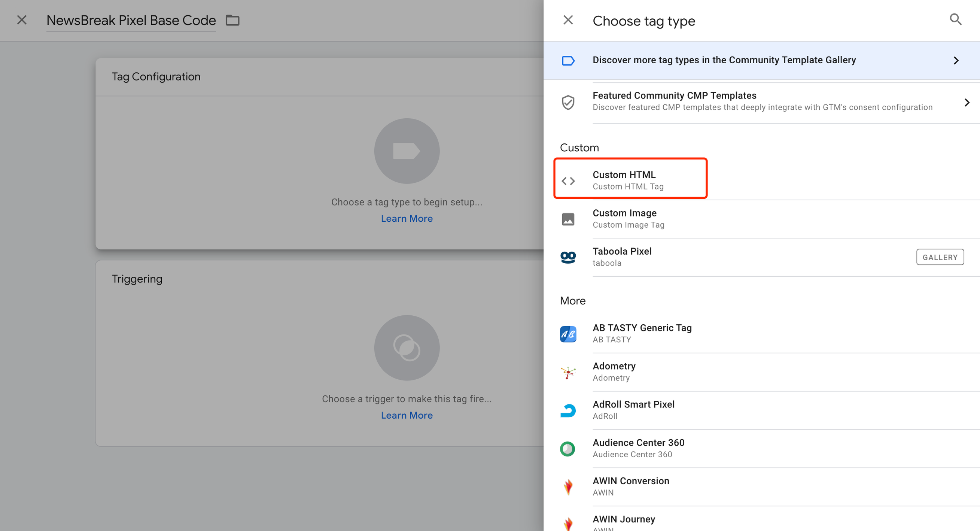Viewport: 980px width, 531px height.
Task: Click the GALLERY badge on Taboola Pixel
Action: 940,257
